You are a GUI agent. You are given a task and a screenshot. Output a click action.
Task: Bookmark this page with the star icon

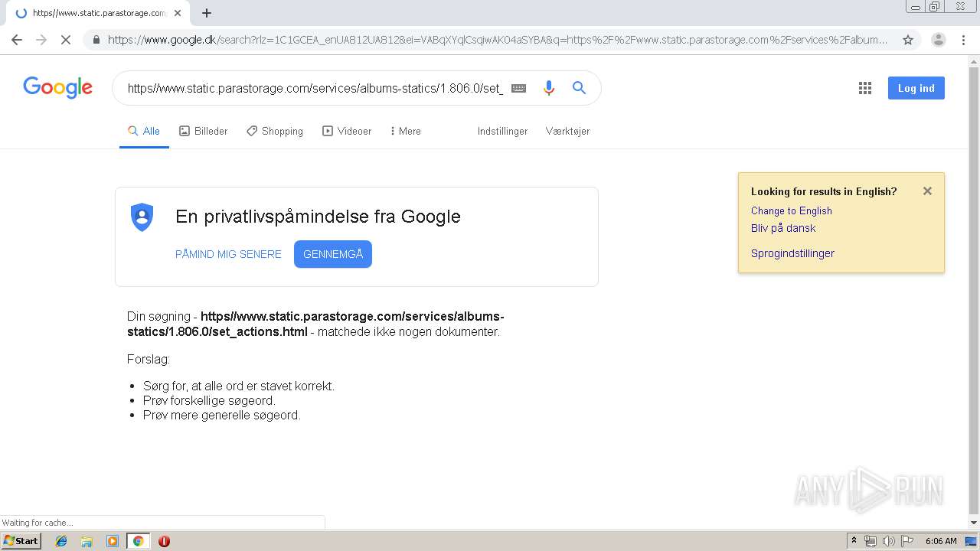click(x=908, y=40)
